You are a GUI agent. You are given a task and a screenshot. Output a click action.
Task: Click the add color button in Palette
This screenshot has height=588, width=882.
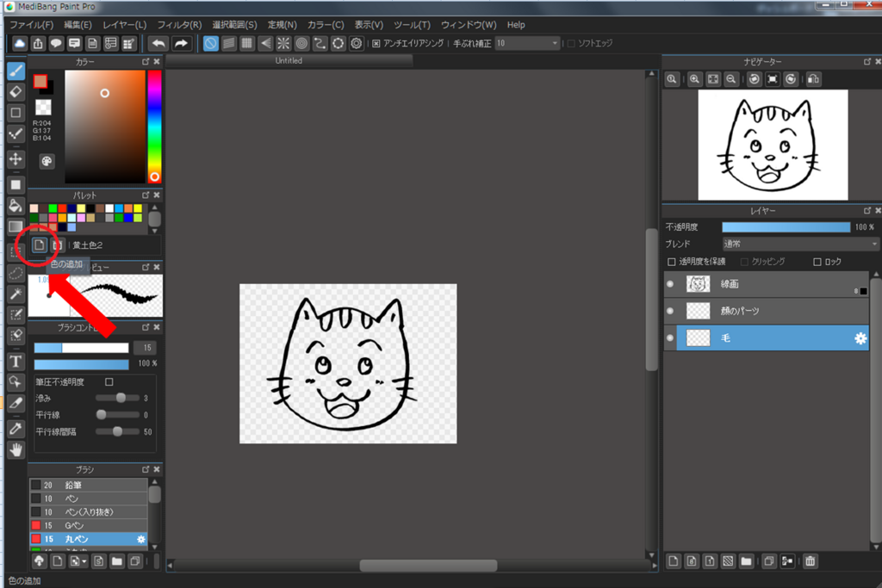[x=39, y=245]
